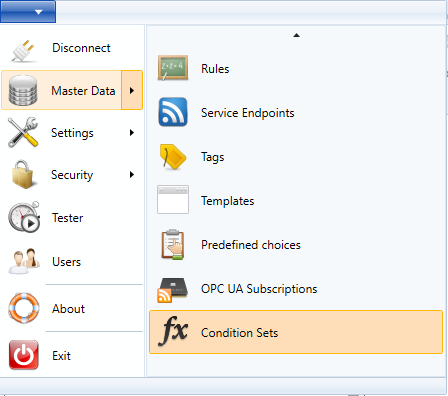
Task: Expand the Master Data submenu arrow
Action: click(132, 90)
